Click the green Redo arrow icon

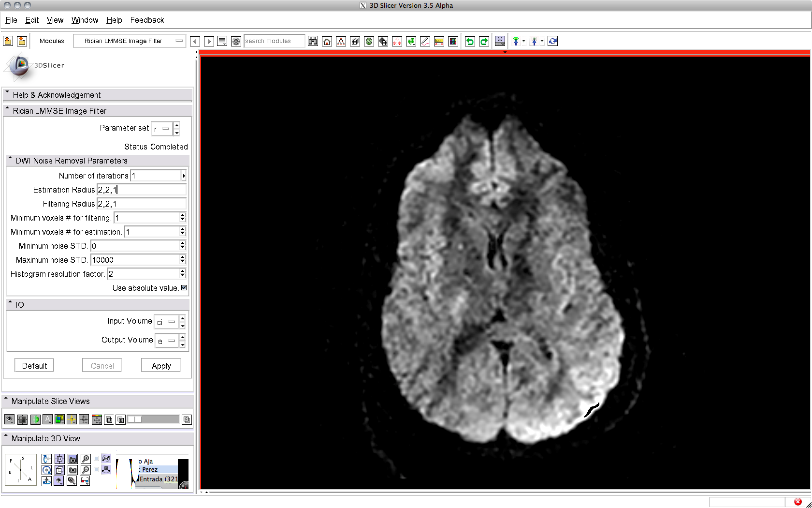tap(484, 42)
